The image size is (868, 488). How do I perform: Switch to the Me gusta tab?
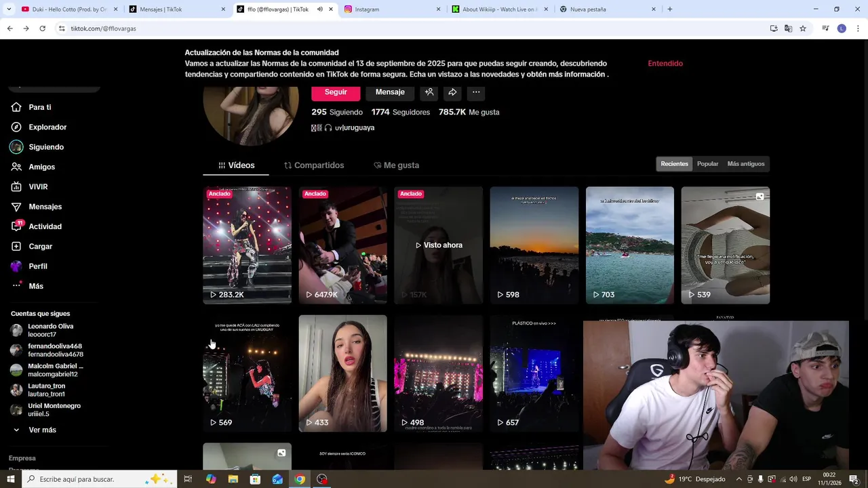tap(397, 165)
